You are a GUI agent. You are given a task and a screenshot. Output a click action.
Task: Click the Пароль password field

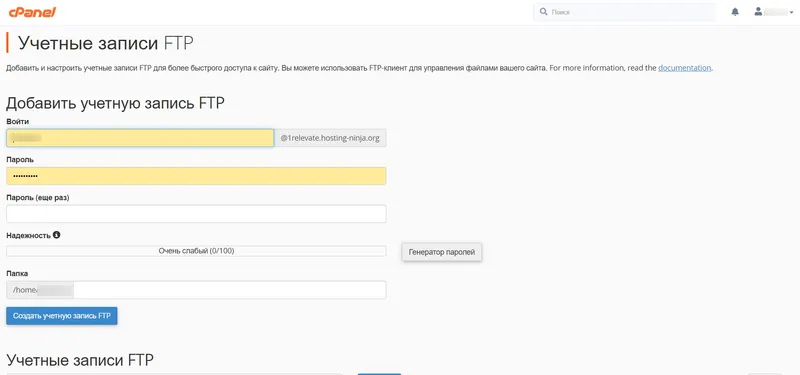196,176
